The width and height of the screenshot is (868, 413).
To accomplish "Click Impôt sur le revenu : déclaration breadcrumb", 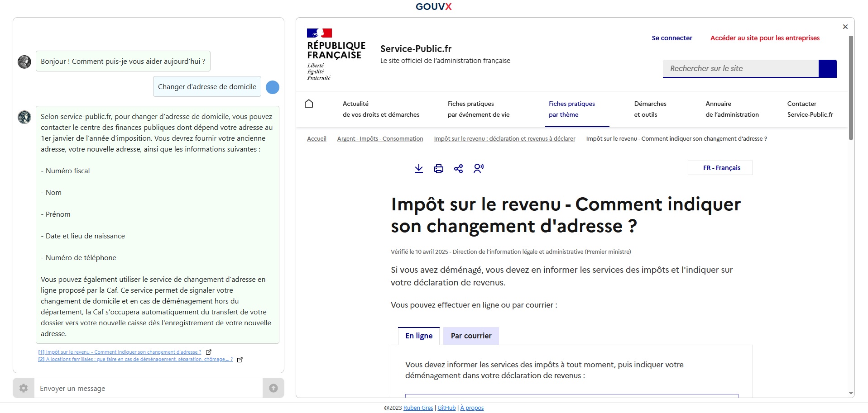I will [504, 139].
